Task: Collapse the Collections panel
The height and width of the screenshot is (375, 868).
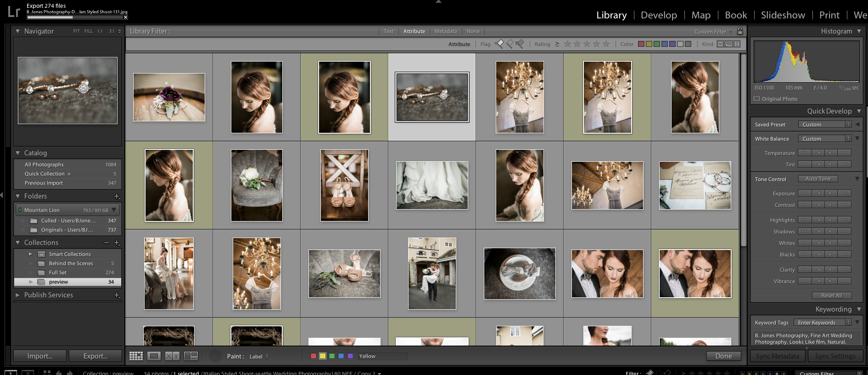Action: (x=17, y=243)
